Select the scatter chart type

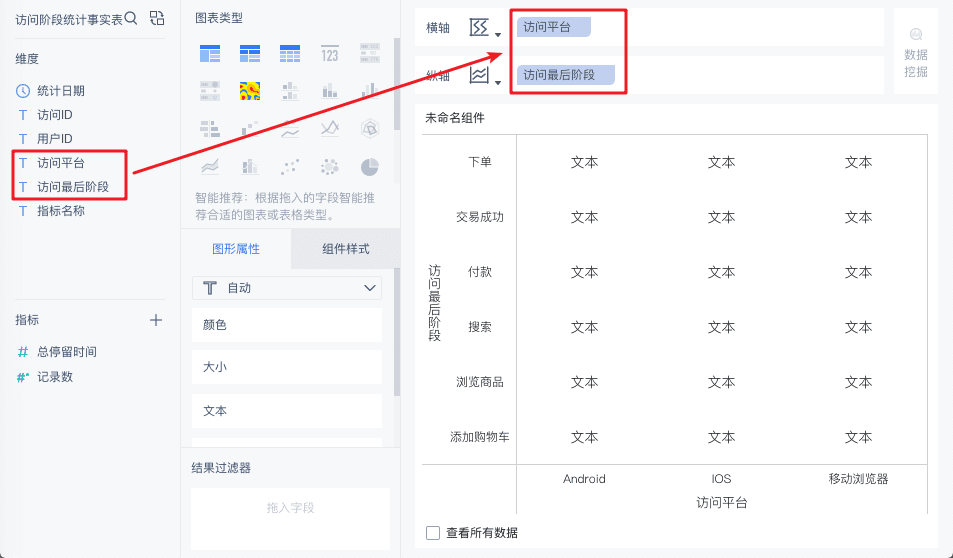point(290,167)
